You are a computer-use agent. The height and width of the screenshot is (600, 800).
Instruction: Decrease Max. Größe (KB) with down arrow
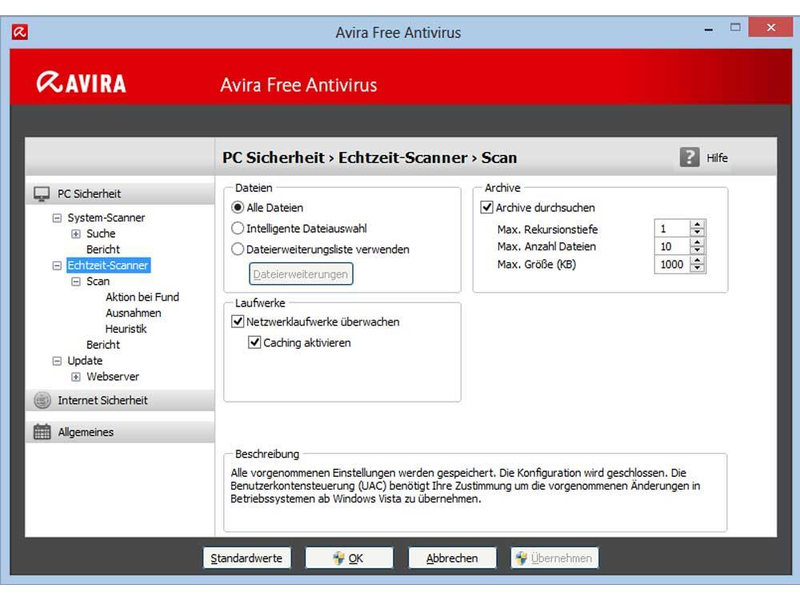click(x=697, y=268)
